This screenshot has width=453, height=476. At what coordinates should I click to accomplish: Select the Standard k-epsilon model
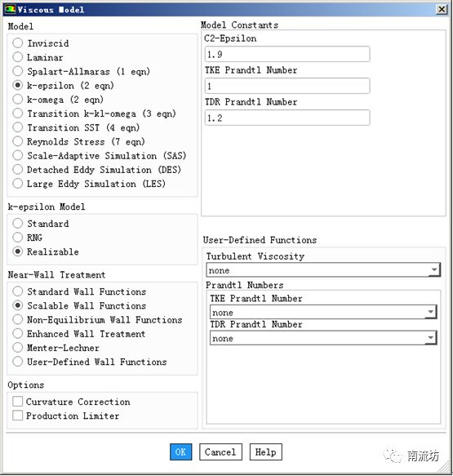click(18, 224)
